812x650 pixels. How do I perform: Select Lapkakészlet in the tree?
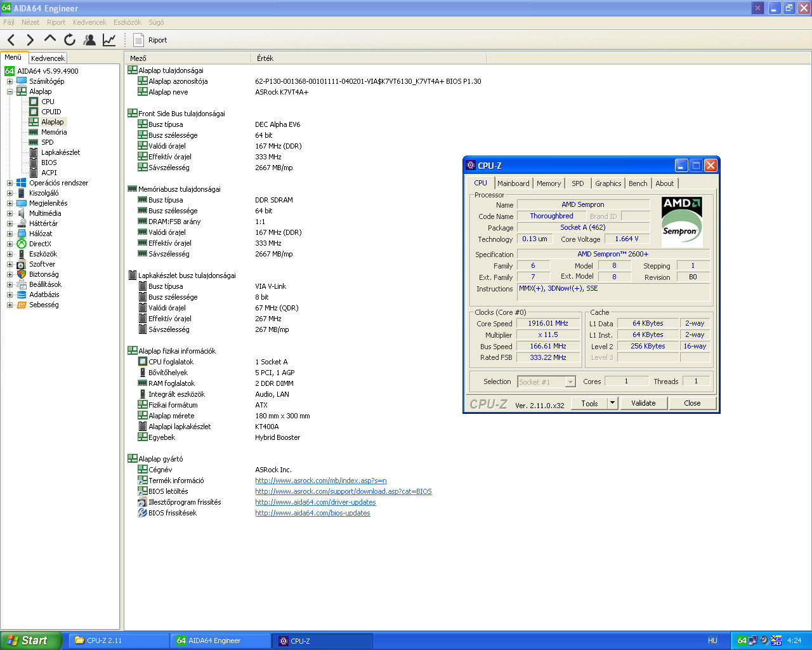click(61, 152)
